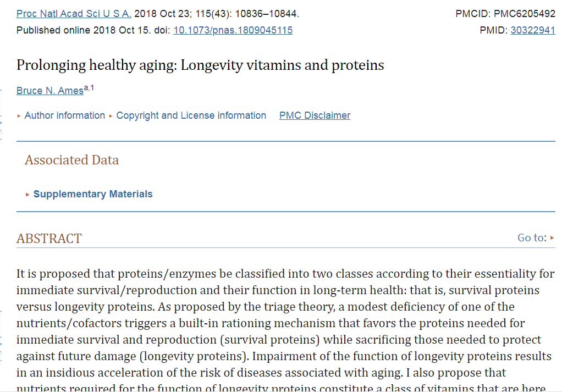
Task: Follow the DOI link 10.1073/pnas.1809045115
Action: (x=233, y=30)
